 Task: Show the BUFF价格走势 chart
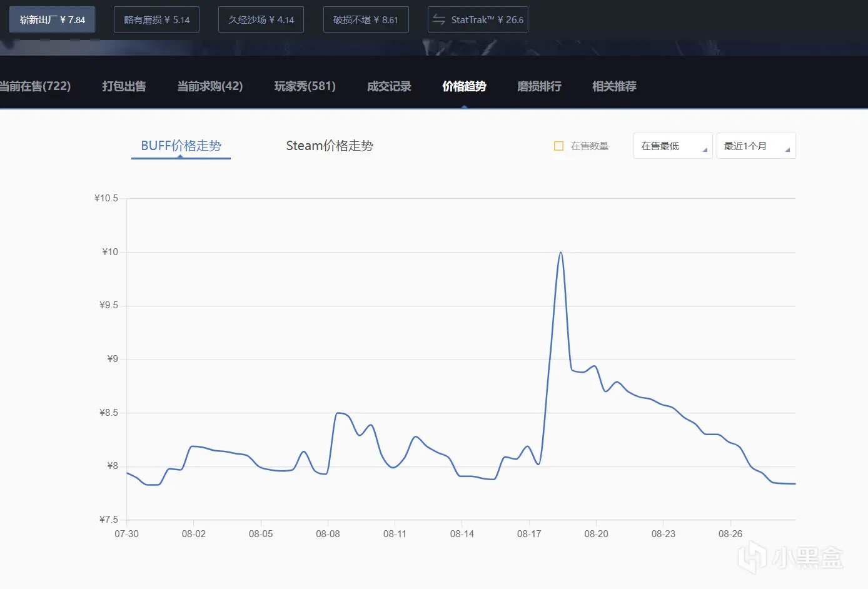tap(181, 146)
